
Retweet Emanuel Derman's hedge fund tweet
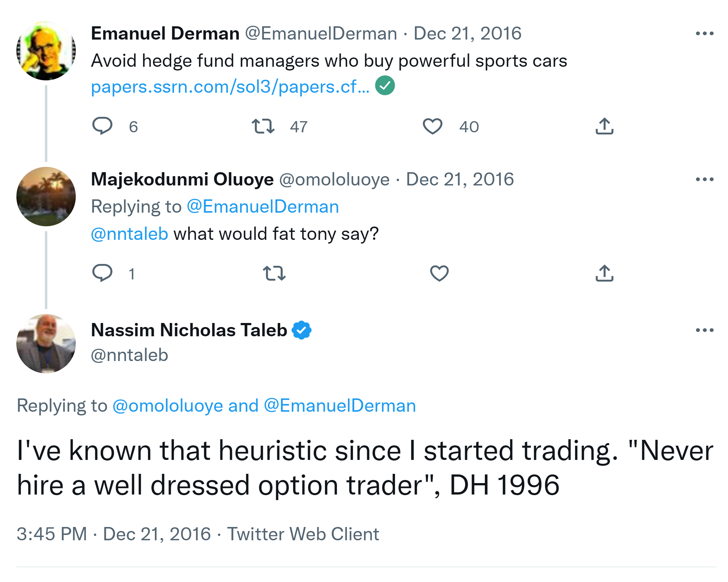click(x=263, y=126)
